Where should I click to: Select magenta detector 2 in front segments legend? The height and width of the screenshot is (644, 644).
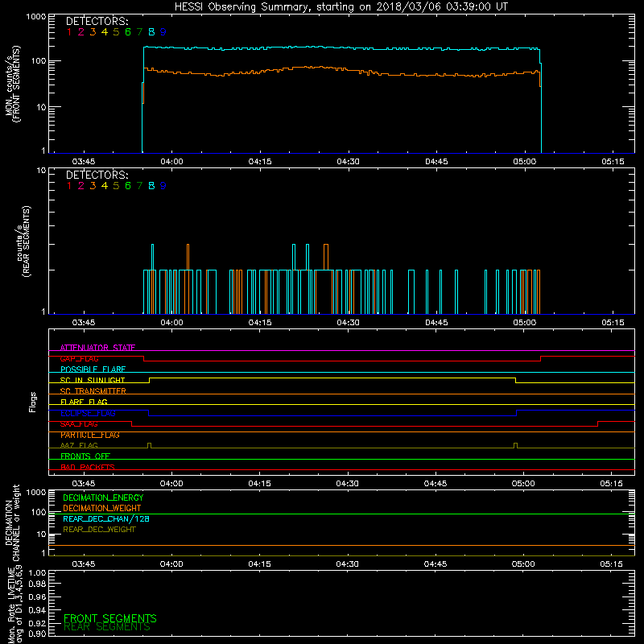pos(81,32)
